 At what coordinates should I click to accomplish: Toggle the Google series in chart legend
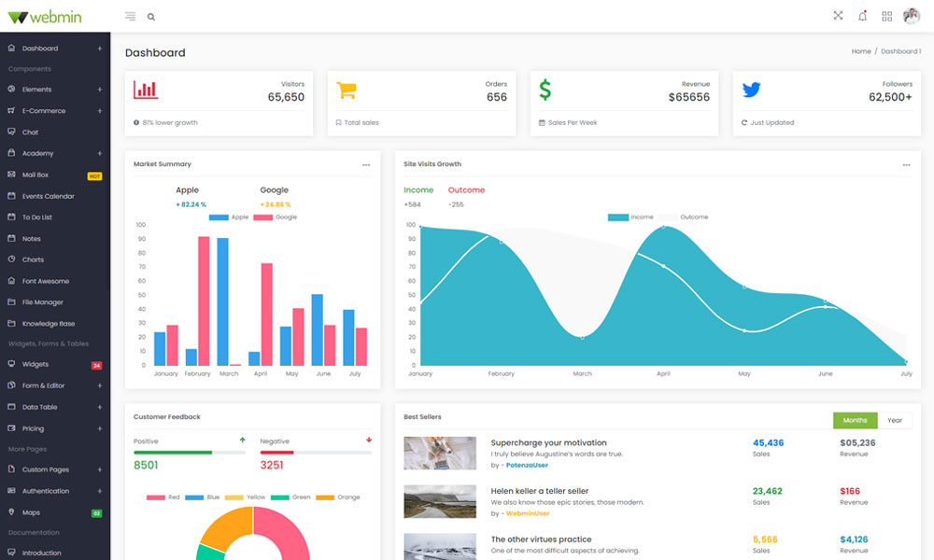[275, 217]
